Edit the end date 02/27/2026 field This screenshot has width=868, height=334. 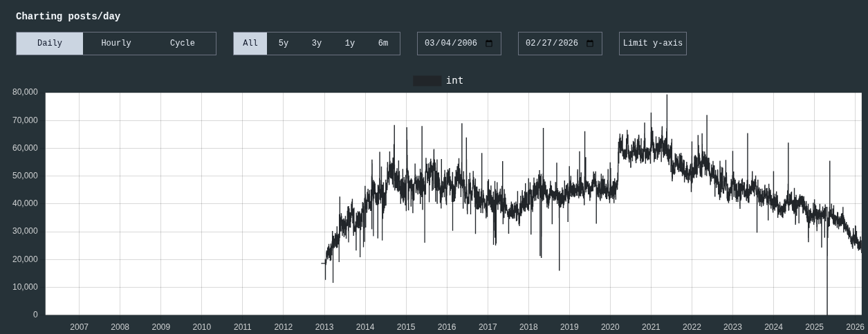(x=560, y=44)
